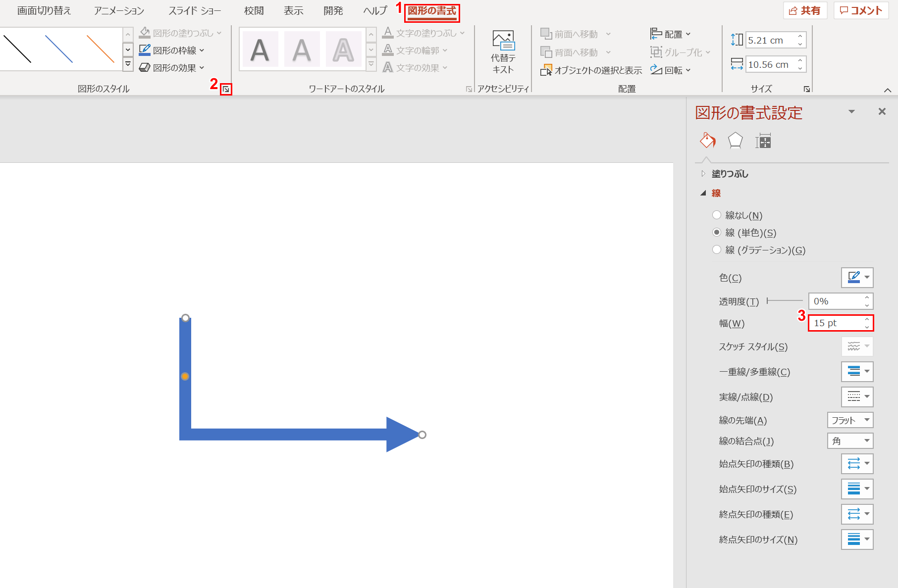Click the shape height field 5.21 cm

pyautogui.click(x=771, y=40)
